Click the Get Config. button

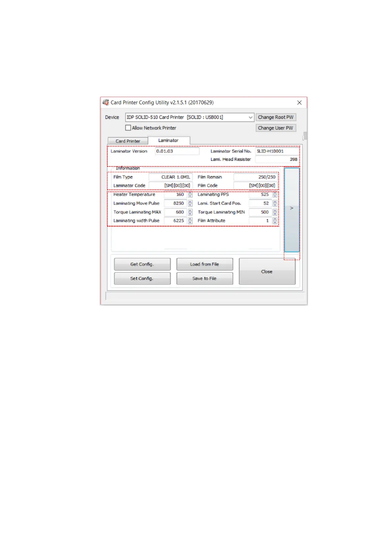142,264
